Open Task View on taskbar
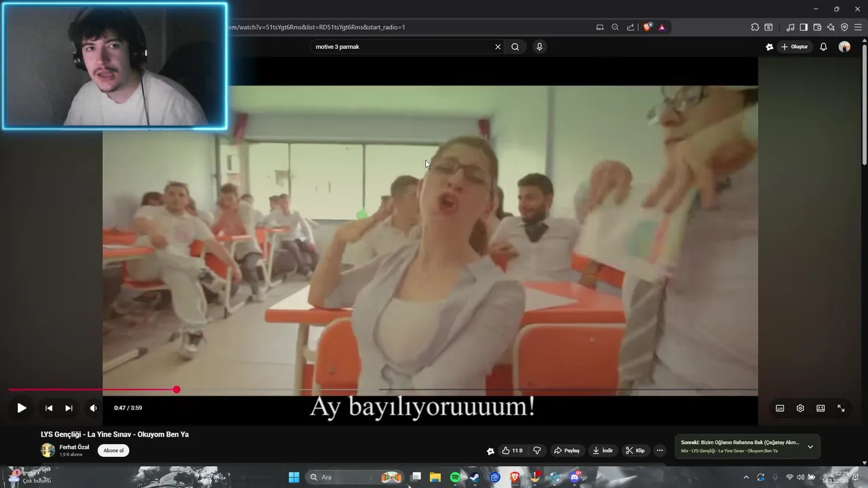The height and width of the screenshot is (488, 868). pos(416,477)
